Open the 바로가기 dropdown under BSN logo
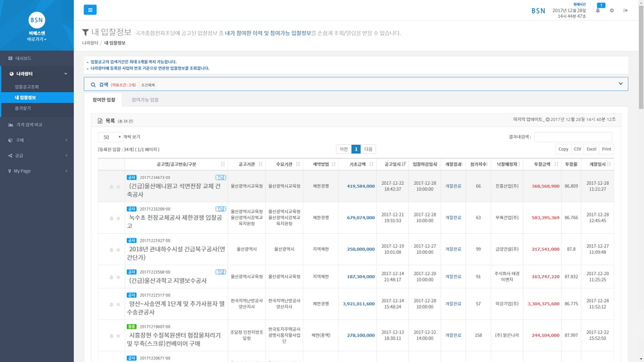The height and width of the screenshot is (362, 644). (37, 39)
